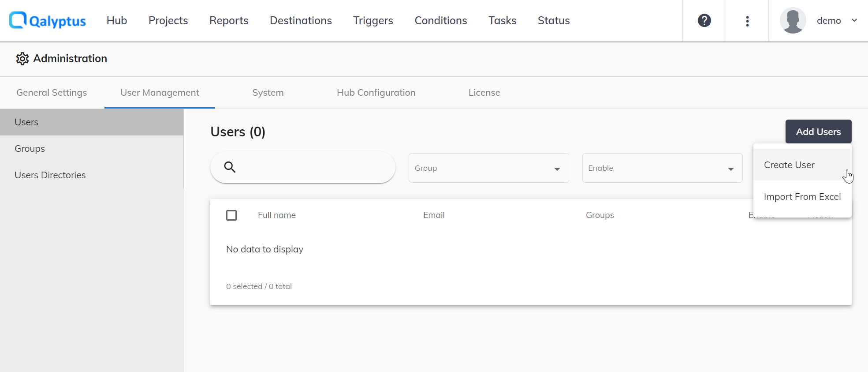868x372 pixels.
Task: Select Groups in the sidebar
Action: coord(30,149)
